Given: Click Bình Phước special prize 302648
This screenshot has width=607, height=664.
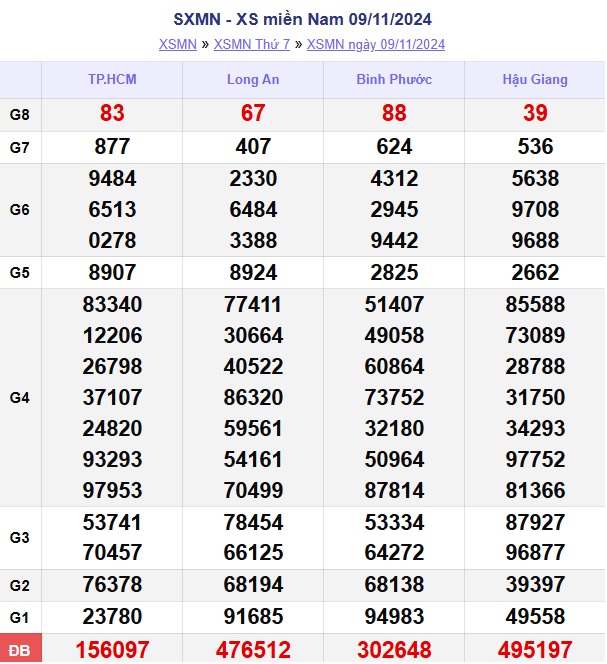Looking at the screenshot, I should 394,649.
